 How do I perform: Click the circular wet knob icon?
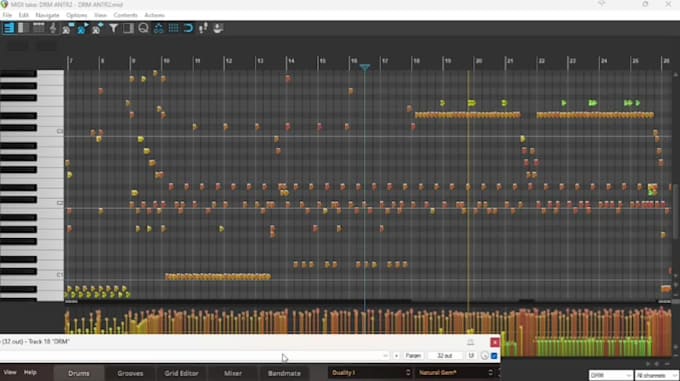(484, 355)
